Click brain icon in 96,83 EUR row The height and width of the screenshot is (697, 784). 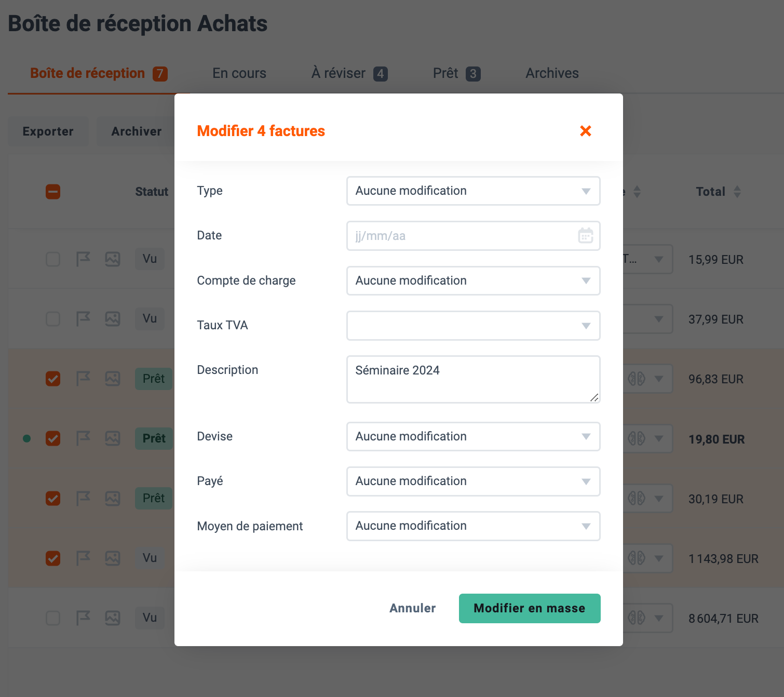point(637,379)
